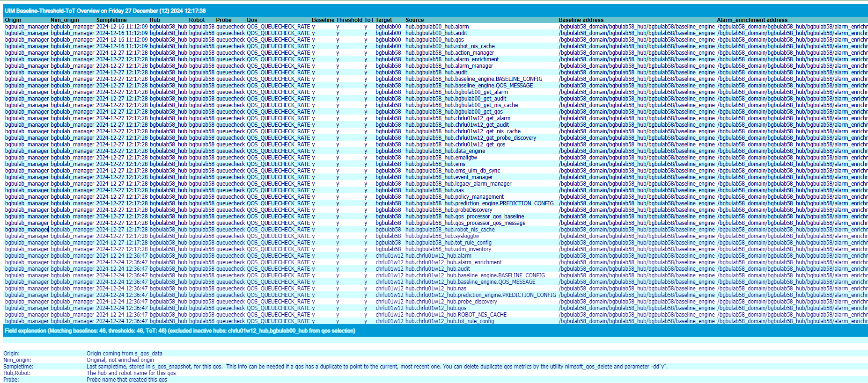
Task: Click the Baseline column header
Action: click(x=323, y=20)
